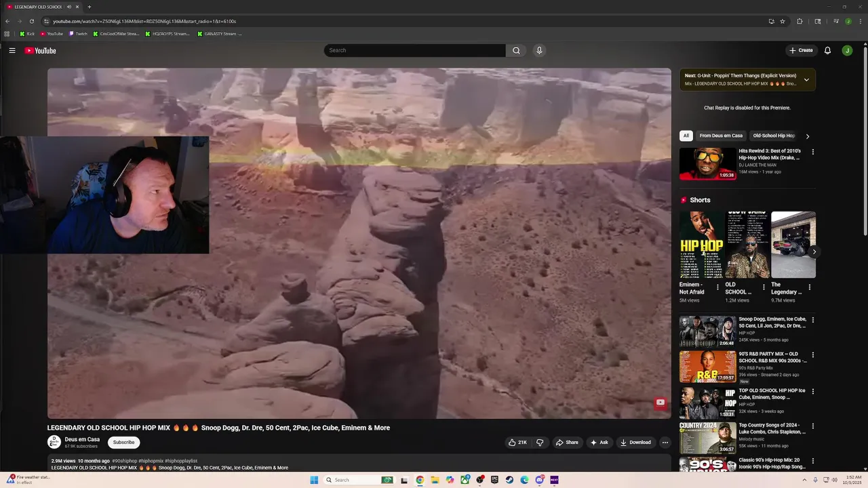Image resolution: width=868 pixels, height=488 pixels.
Task: Select From Deus em Casa chip
Action: point(721,136)
